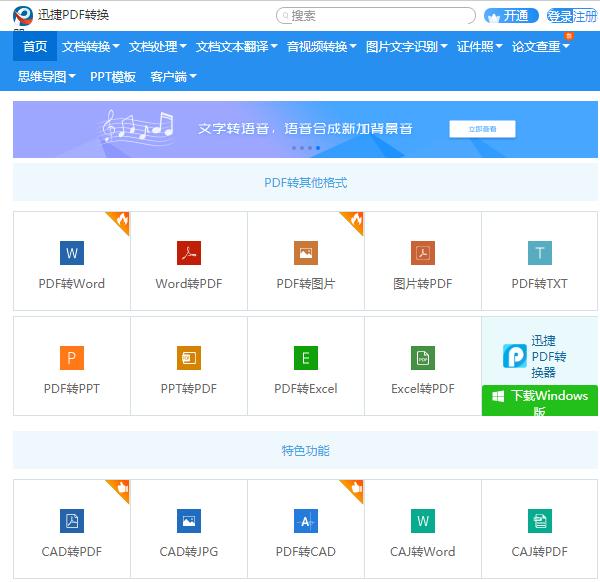Open the PPT转PDF tool icon
600x582 pixels.
[189, 358]
